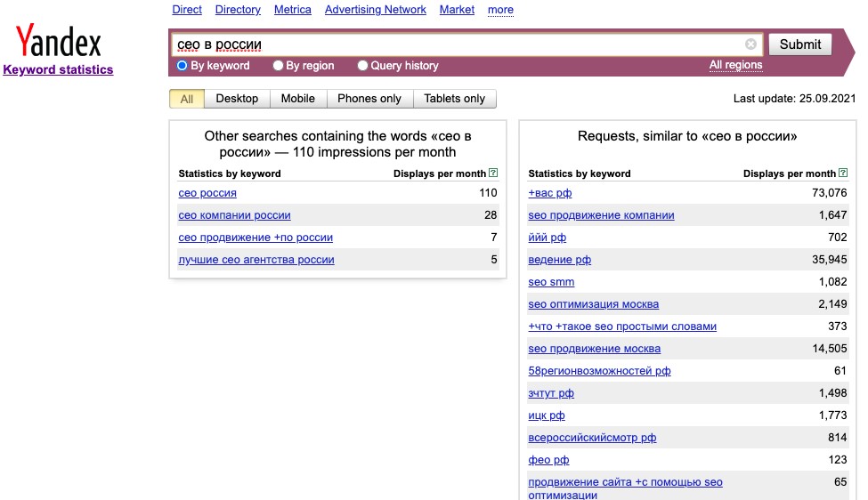Open similar request 58регионвозможностей рф
The width and height of the screenshot is (868, 500).
[599, 371]
